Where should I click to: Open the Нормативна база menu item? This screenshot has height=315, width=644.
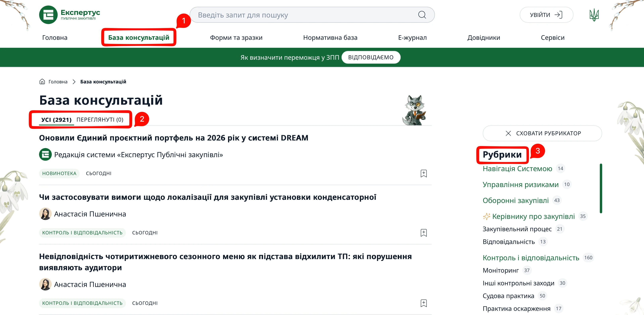click(x=330, y=37)
